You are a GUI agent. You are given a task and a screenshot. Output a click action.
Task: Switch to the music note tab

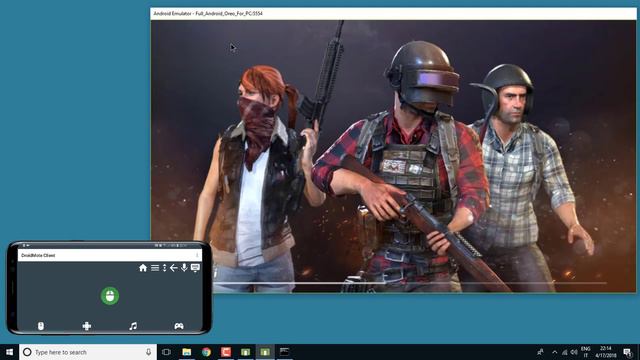[x=133, y=326]
